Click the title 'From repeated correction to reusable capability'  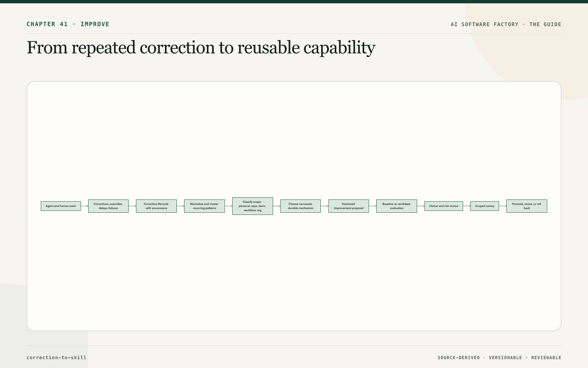point(201,48)
